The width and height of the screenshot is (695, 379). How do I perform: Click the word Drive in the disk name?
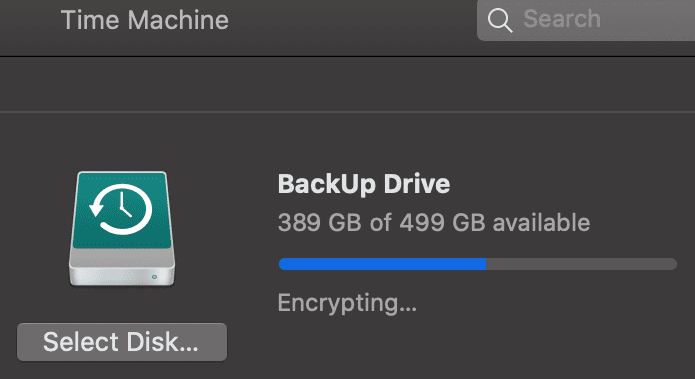coord(417,184)
